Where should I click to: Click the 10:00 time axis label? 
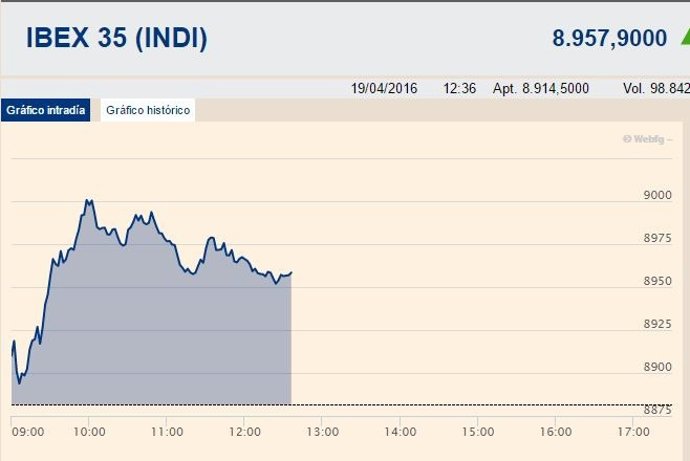point(90,432)
